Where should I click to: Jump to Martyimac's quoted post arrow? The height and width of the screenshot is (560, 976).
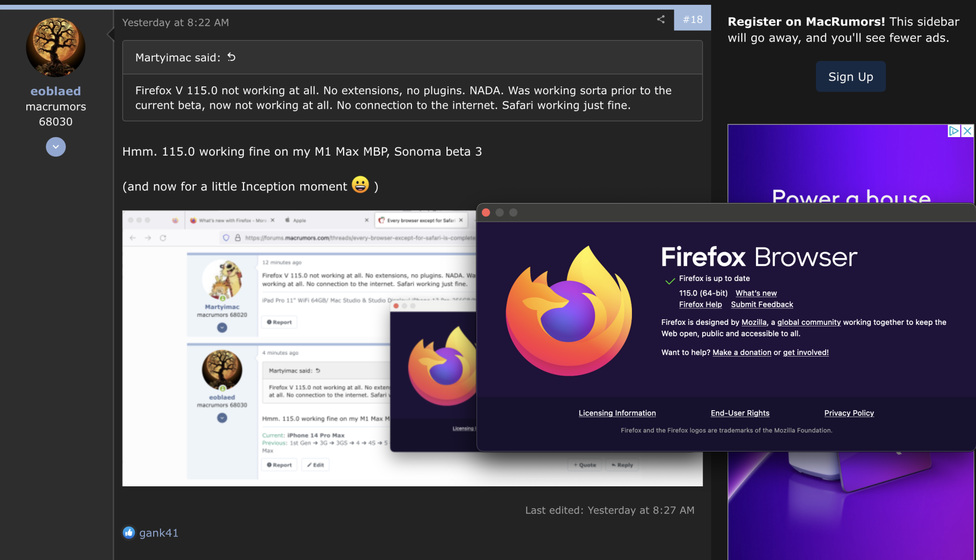[231, 57]
